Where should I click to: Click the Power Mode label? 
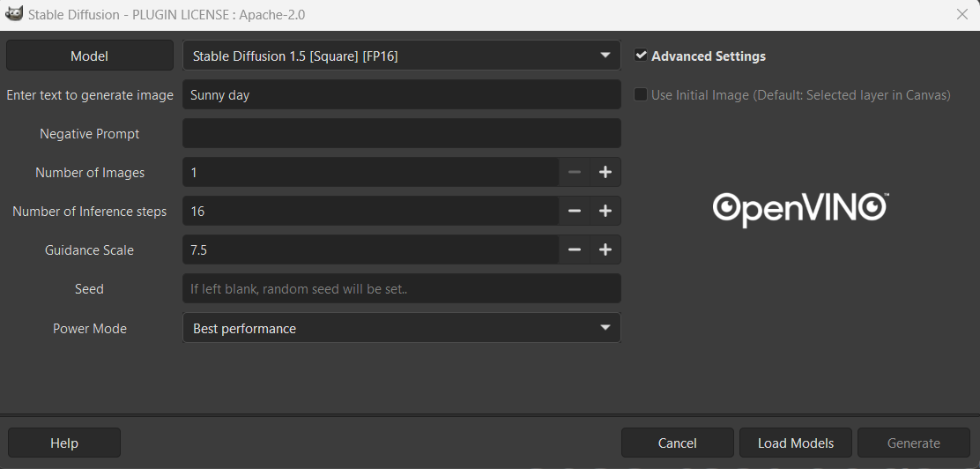point(89,328)
